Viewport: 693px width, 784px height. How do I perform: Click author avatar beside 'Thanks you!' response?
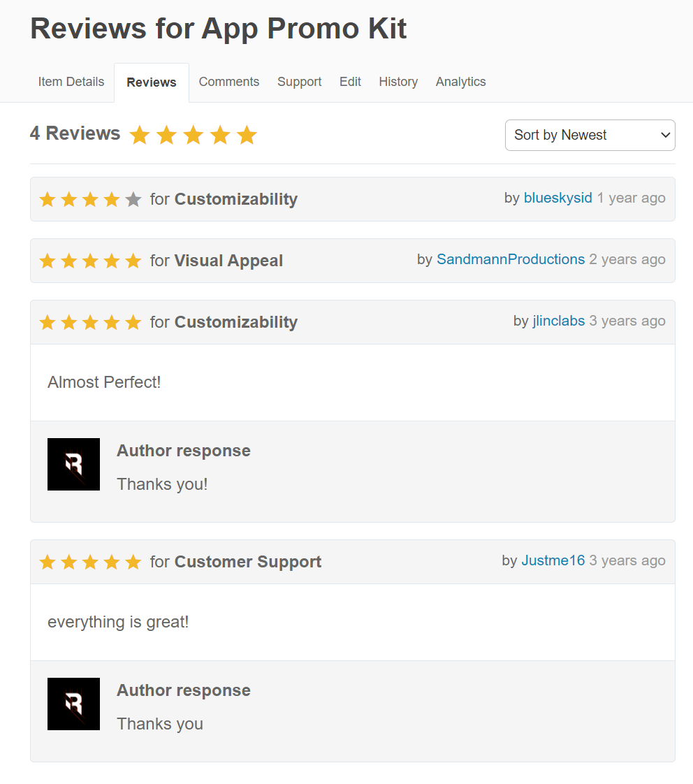(73, 464)
